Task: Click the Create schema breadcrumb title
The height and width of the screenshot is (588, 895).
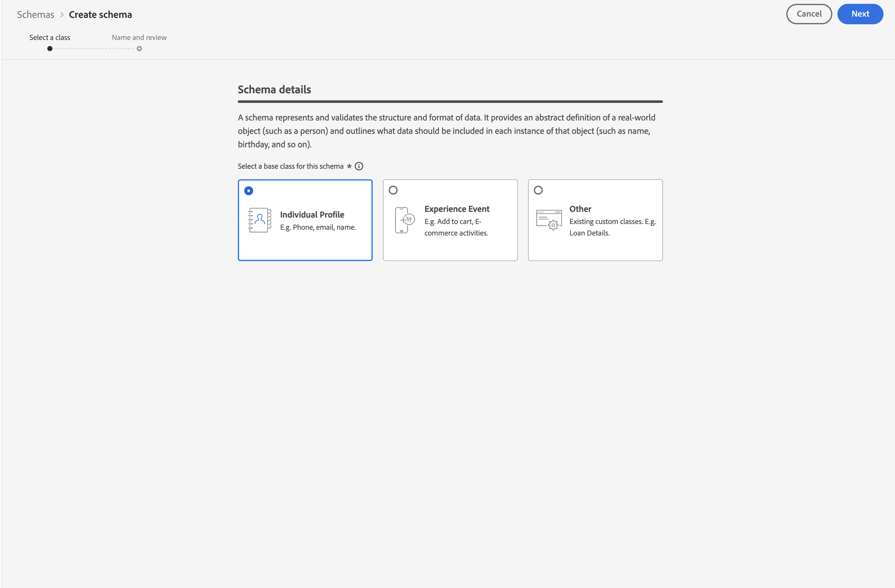Action: point(100,15)
